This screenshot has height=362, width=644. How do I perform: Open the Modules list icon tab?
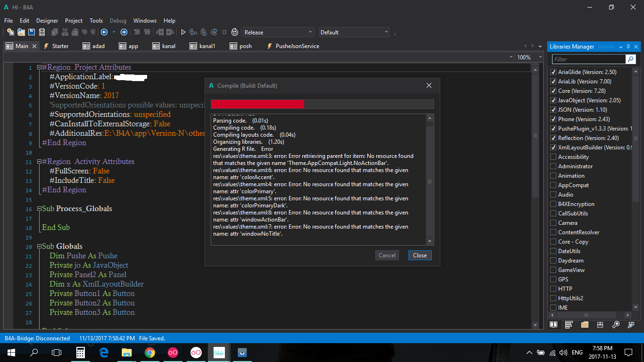click(569, 325)
